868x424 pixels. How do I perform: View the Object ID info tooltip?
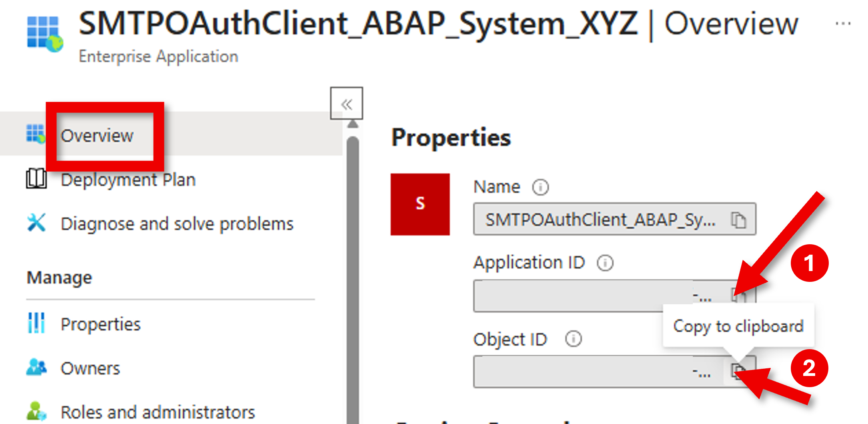click(573, 339)
